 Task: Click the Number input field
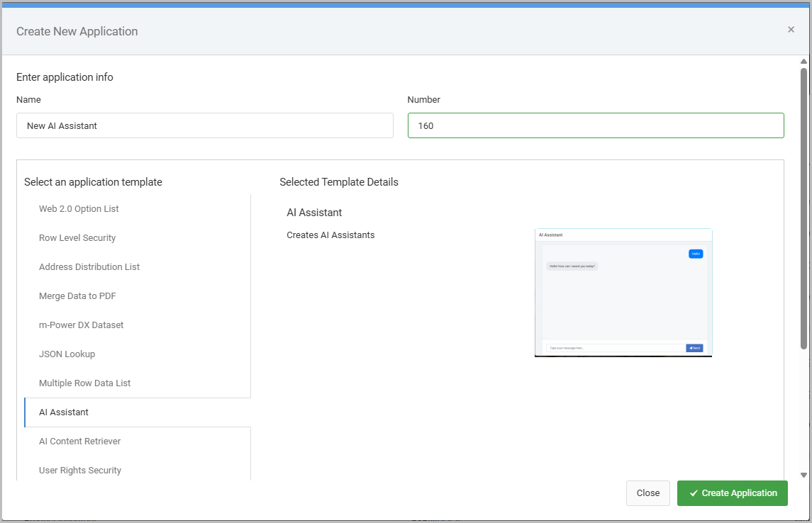[595, 125]
